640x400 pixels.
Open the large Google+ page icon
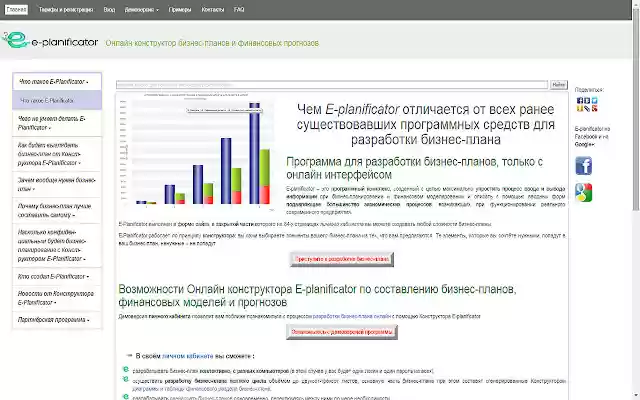(583, 193)
